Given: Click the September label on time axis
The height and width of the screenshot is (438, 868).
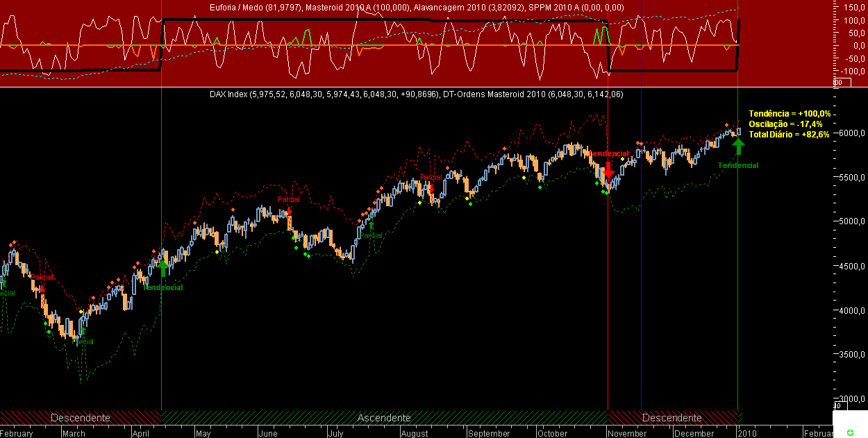Looking at the screenshot, I should pyautogui.click(x=489, y=433).
